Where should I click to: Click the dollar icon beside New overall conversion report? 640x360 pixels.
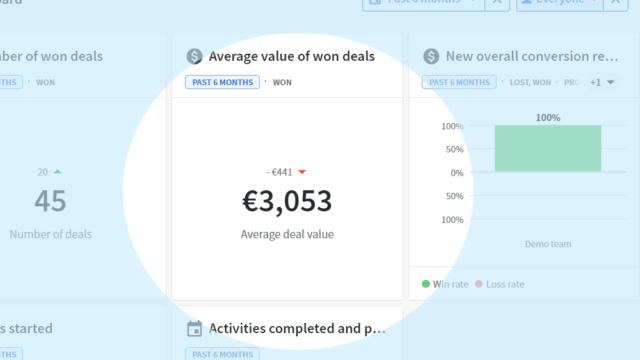click(431, 56)
